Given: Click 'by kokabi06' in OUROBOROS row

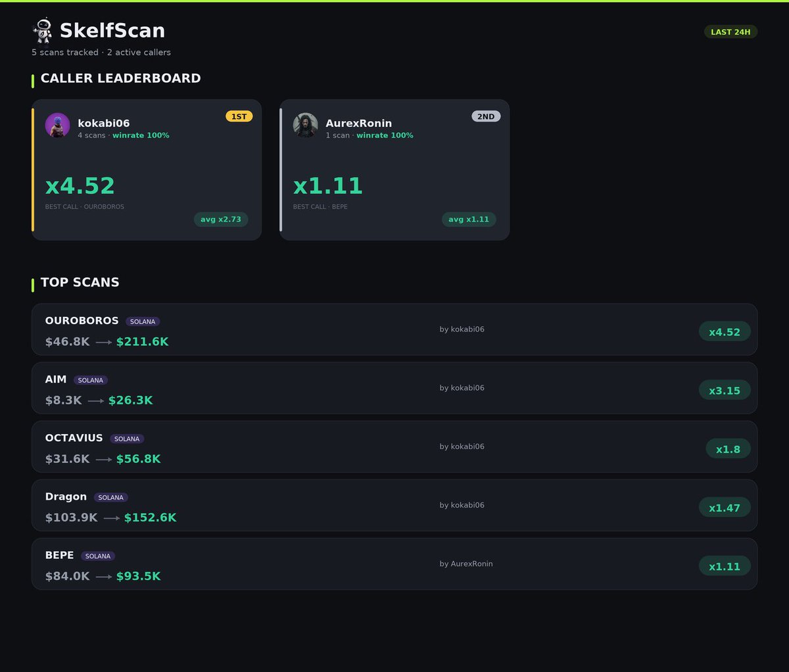Looking at the screenshot, I should pyautogui.click(x=462, y=329).
